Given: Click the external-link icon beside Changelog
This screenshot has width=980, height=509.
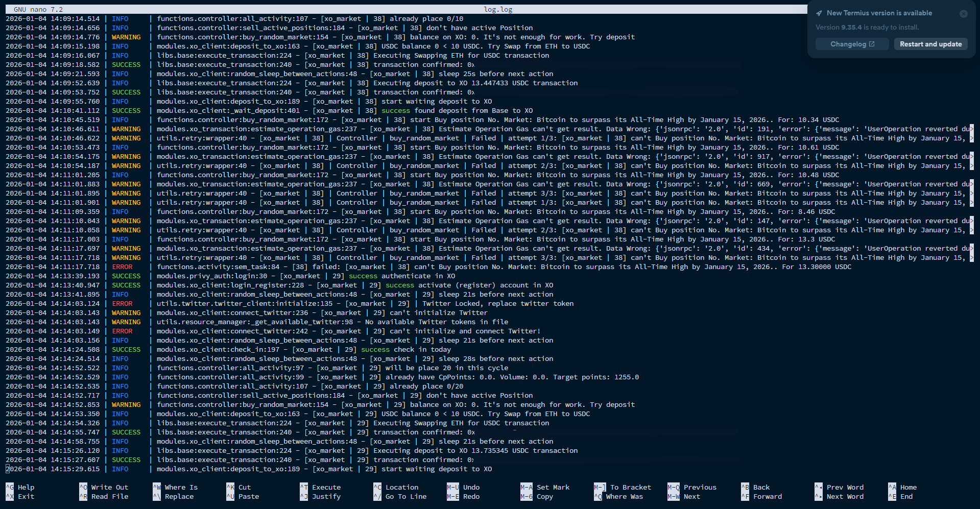Looking at the screenshot, I should 872,44.
